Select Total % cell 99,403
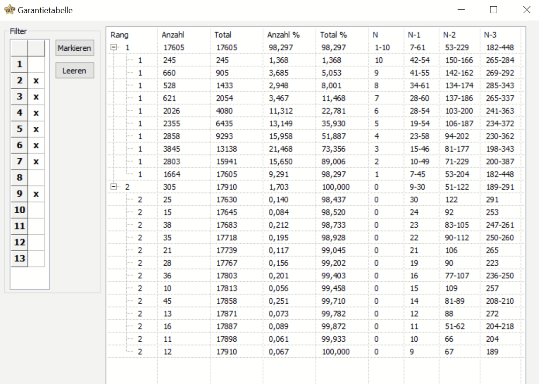The height and width of the screenshot is (384, 539). pyautogui.click(x=333, y=276)
